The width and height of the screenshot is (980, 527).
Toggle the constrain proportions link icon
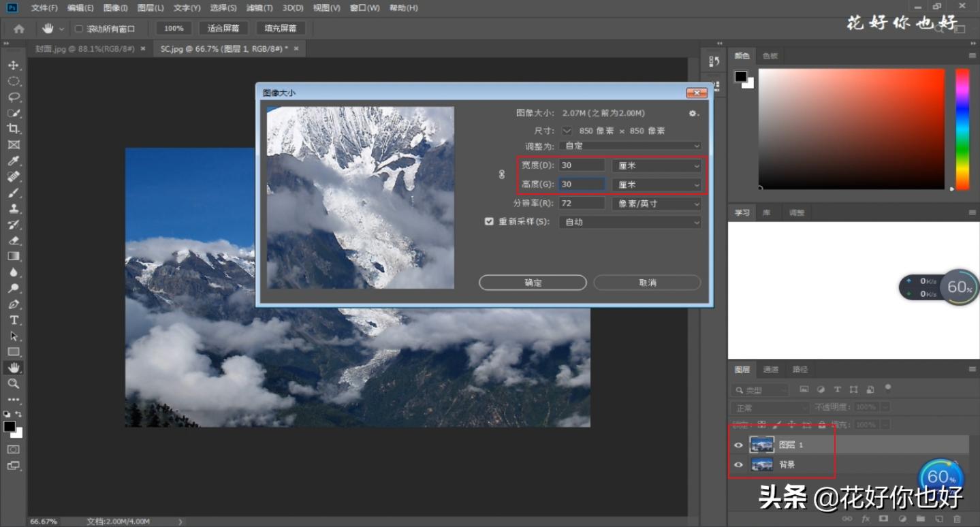click(502, 174)
